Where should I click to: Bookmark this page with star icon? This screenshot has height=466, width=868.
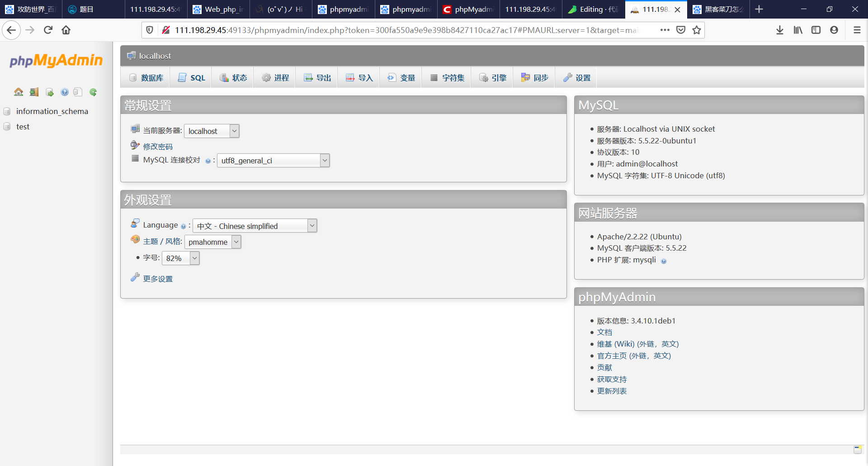697,30
